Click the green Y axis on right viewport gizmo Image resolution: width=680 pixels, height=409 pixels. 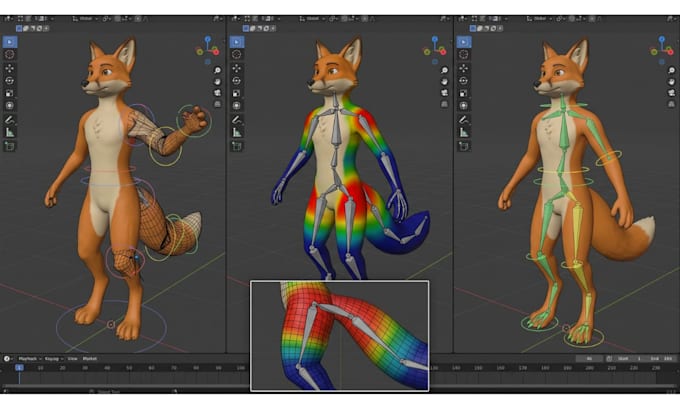[x=654, y=52]
